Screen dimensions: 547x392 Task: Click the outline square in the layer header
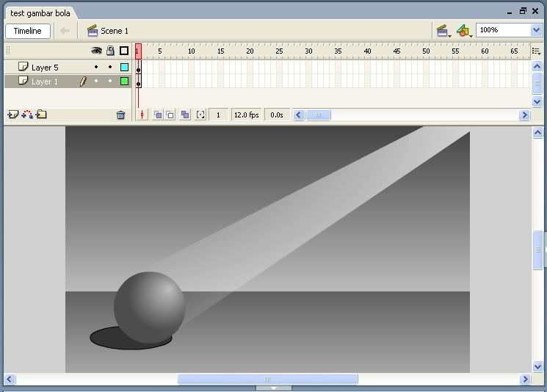(x=124, y=51)
